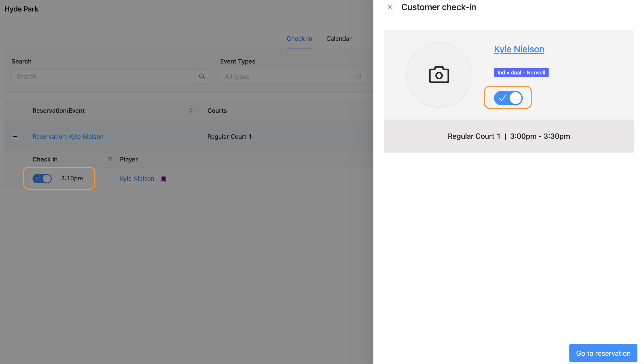Click the Search input field

coord(103,76)
